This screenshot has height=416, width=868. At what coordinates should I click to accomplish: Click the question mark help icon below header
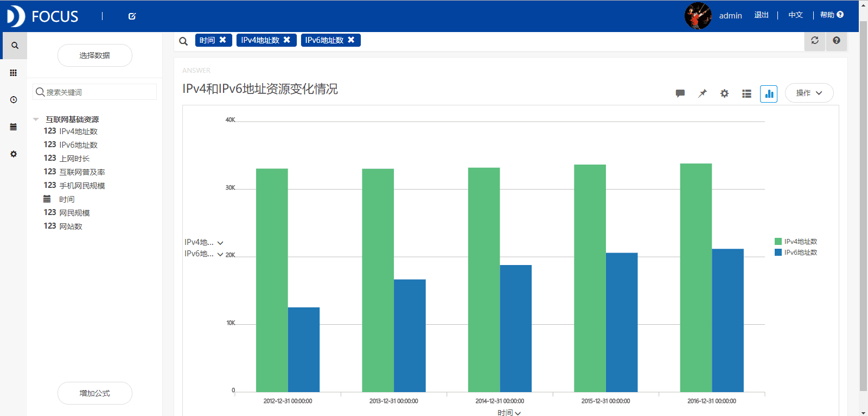click(x=837, y=40)
